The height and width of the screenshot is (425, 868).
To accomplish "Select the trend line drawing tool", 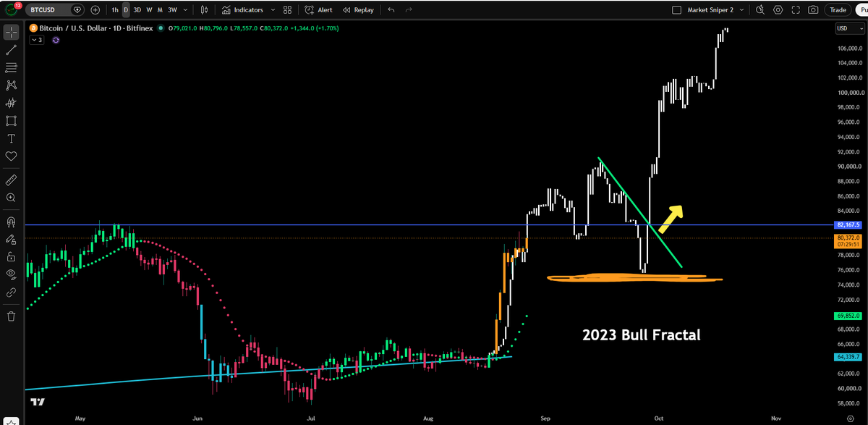I will click(12, 51).
